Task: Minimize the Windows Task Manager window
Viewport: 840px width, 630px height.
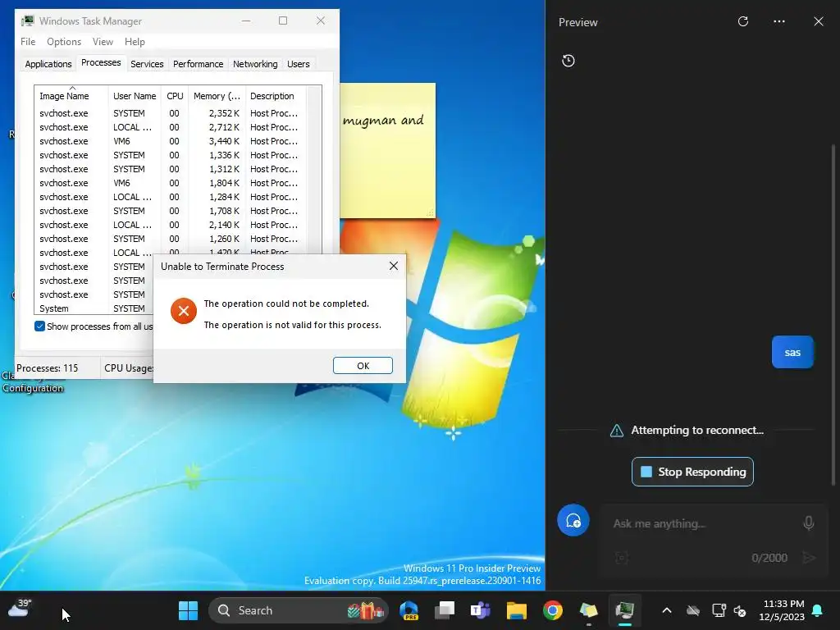Action: click(246, 21)
